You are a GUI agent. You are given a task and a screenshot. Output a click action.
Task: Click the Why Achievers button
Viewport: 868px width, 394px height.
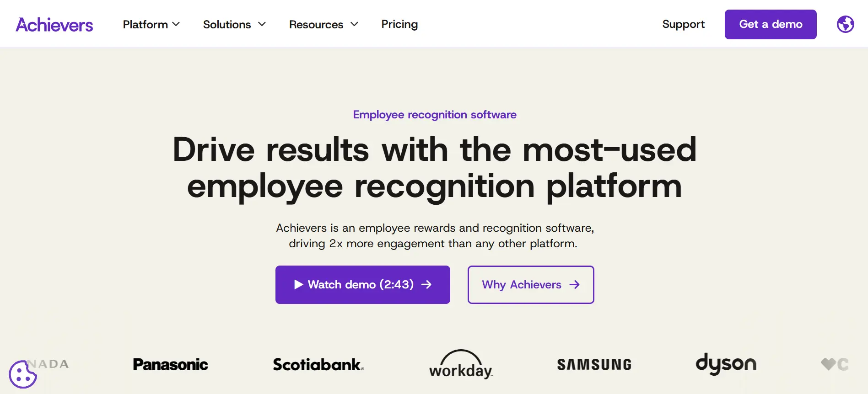[x=531, y=285]
